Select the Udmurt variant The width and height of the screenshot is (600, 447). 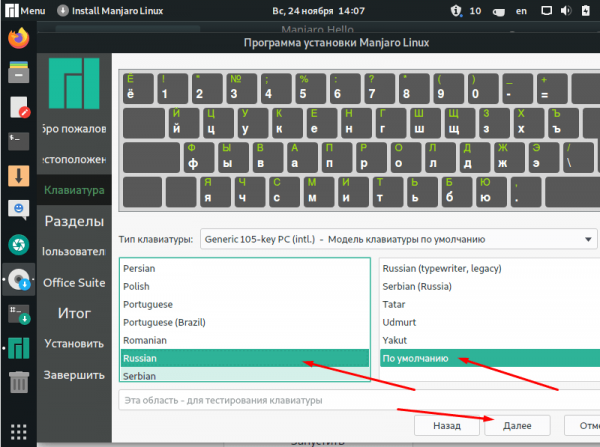[490, 322]
